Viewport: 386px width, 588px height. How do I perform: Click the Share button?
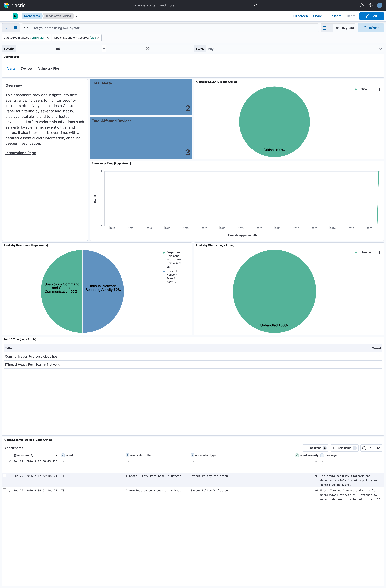tap(317, 16)
